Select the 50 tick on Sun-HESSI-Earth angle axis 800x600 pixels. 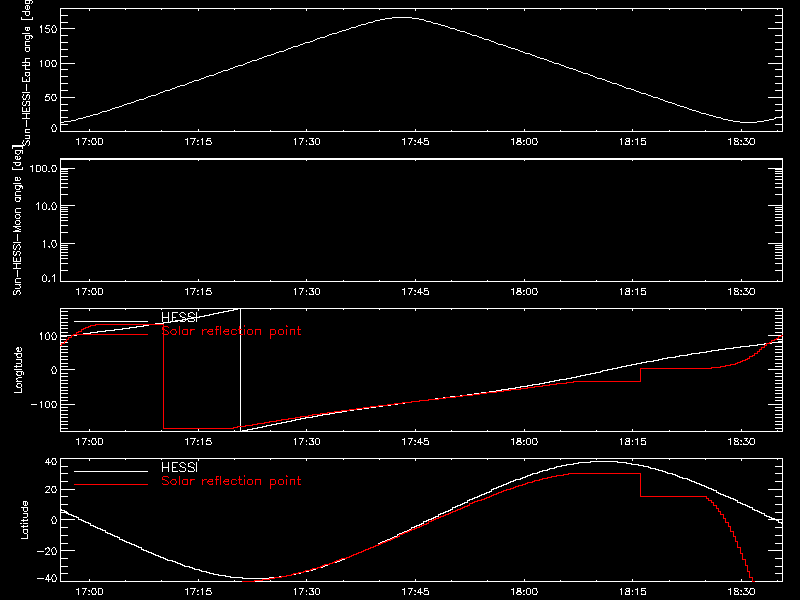(51, 97)
